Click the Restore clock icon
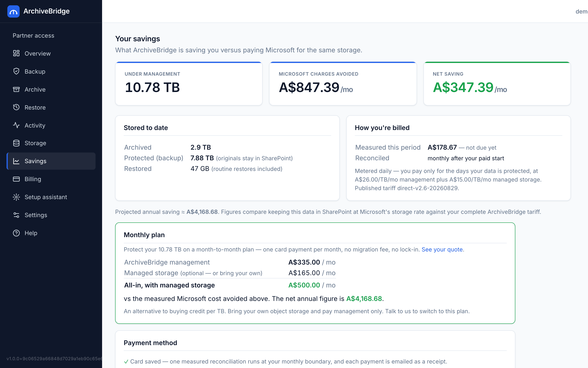The height and width of the screenshot is (368, 588). coord(16,107)
